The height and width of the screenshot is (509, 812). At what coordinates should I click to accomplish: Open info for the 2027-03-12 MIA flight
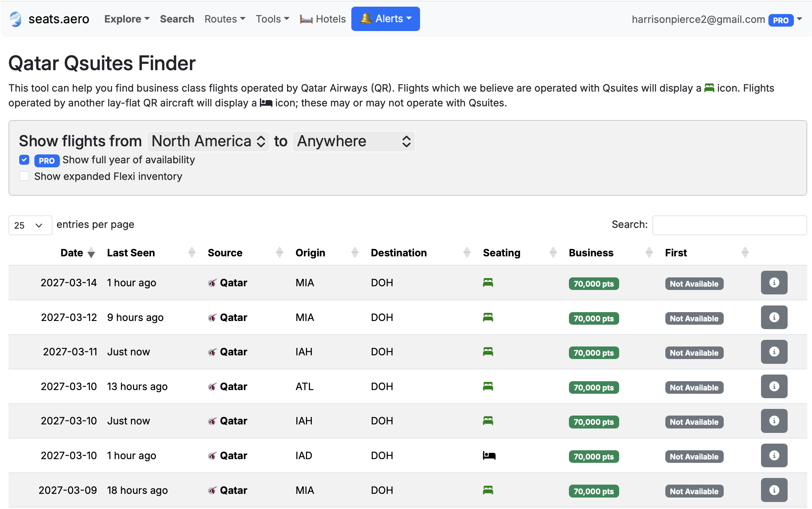pyautogui.click(x=774, y=317)
